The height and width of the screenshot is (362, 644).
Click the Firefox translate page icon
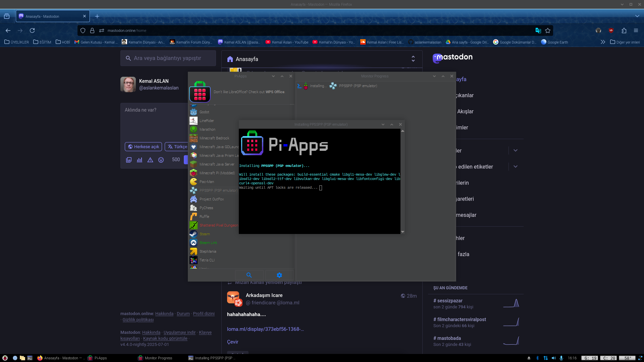click(x=538, y=31)
